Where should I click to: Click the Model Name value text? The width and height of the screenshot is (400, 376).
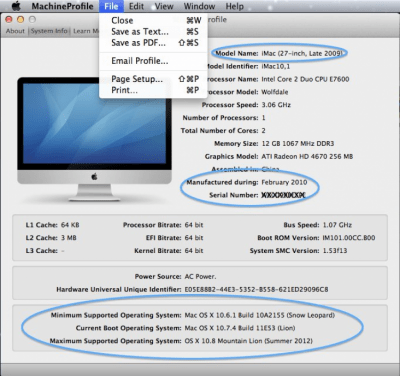pos(302,53)
